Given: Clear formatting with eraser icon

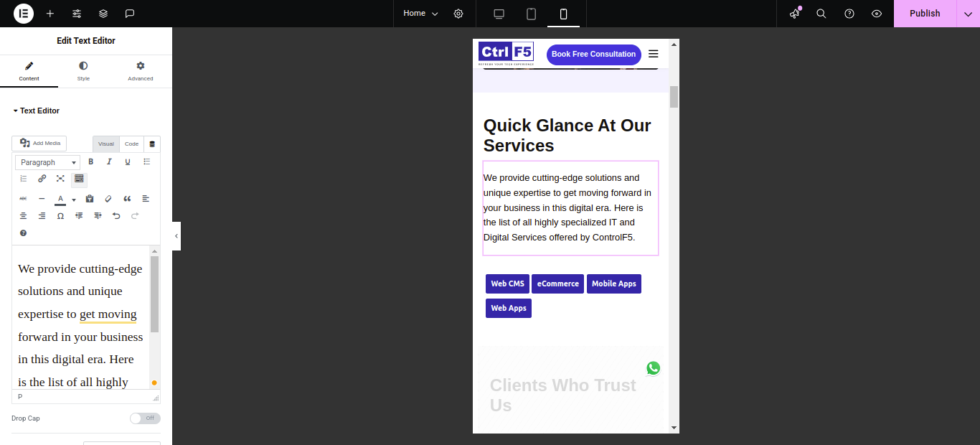Looking at the screenshot, I should point(108,198).
